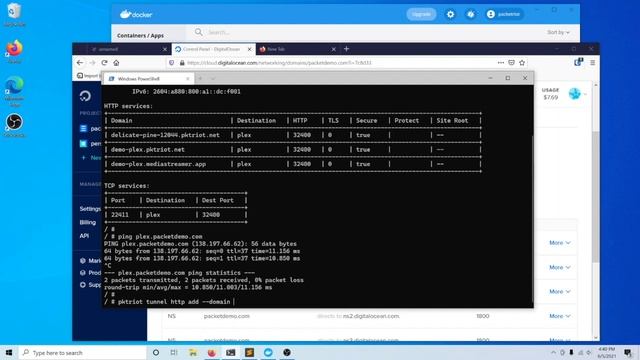Open terminal profiles dropdown arrow
This screenshot has width=640, height=360.
click(x=213, y=79)
